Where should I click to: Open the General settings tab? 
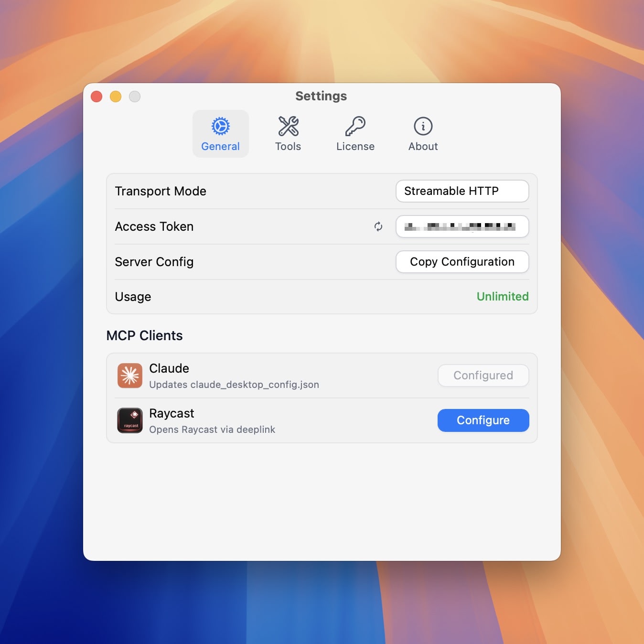[x=220, y=134]
